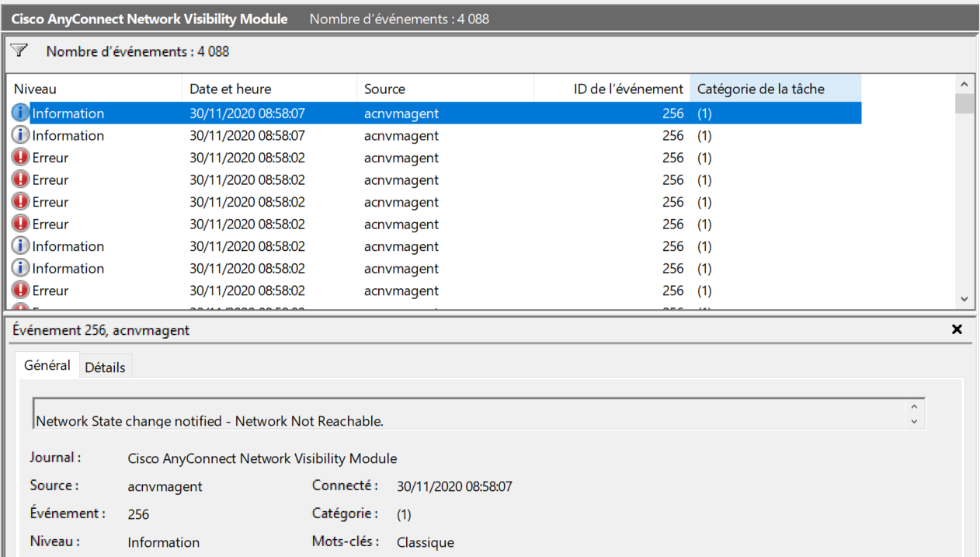Sort the list by Source column header
The height and width of the screenshot is (557, 980).
pos(445,89)
